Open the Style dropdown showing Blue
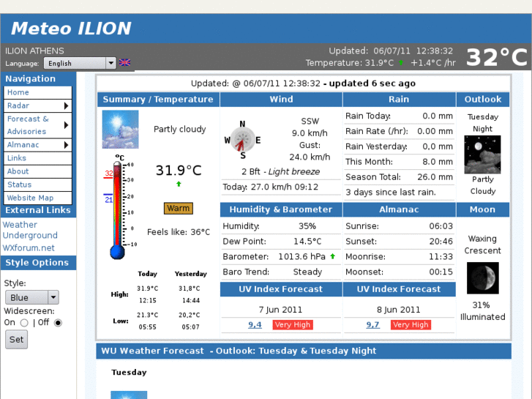Screen dimensions: 532x399 click(32, 297)
